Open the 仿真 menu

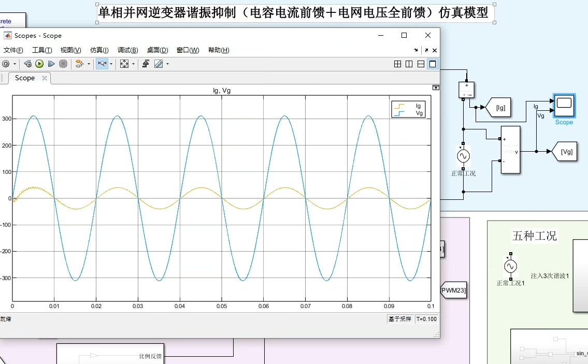pyautogui.click(x=97, y=50)
